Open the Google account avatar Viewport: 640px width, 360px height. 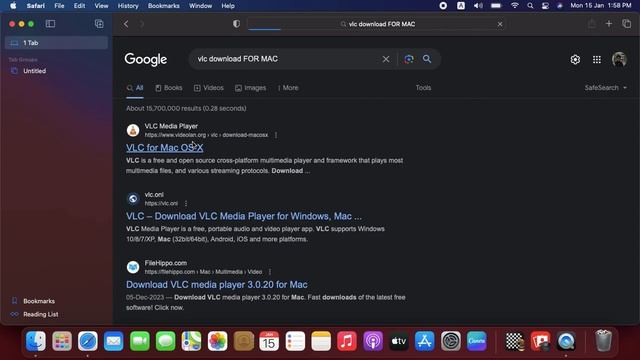click(x=619, y=60)
